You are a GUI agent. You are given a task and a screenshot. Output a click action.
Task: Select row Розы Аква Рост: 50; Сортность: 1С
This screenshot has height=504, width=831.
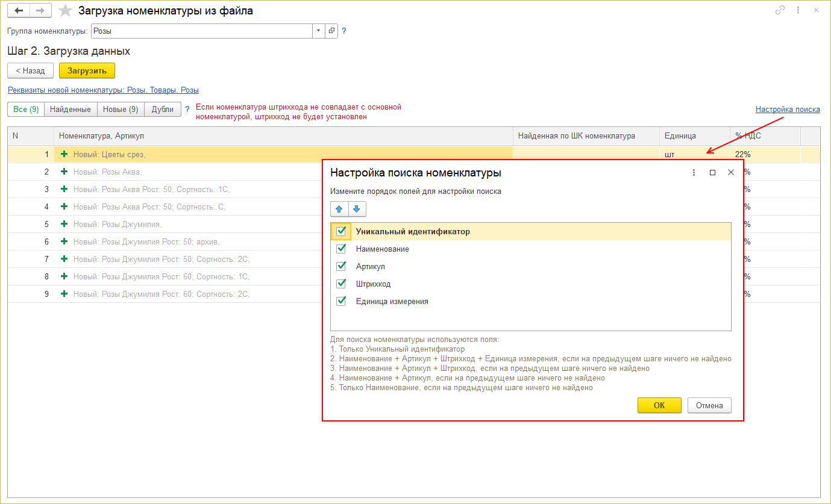click(152, 189)
